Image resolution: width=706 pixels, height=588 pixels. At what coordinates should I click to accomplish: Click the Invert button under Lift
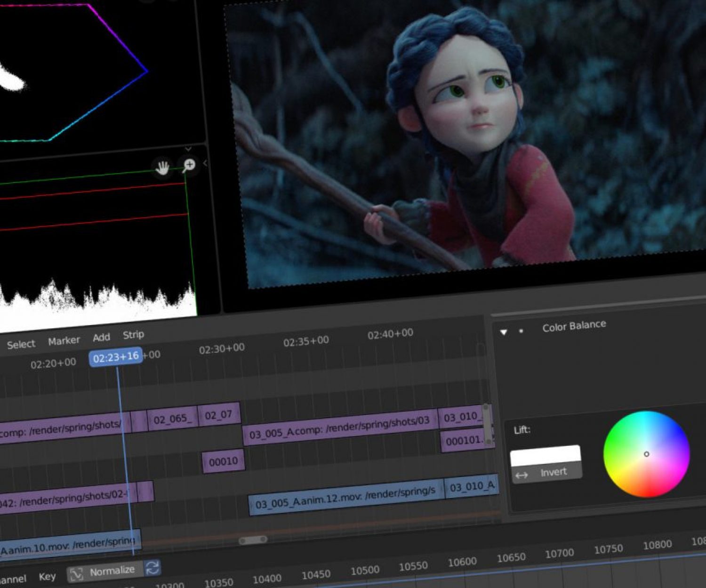(x=546, y=473)
